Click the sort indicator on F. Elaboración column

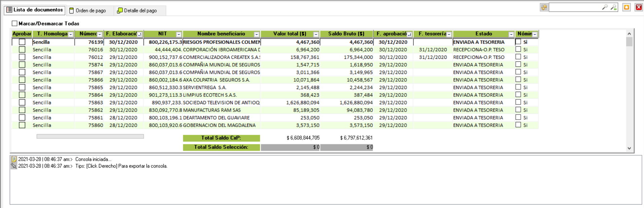pos(140,34)
